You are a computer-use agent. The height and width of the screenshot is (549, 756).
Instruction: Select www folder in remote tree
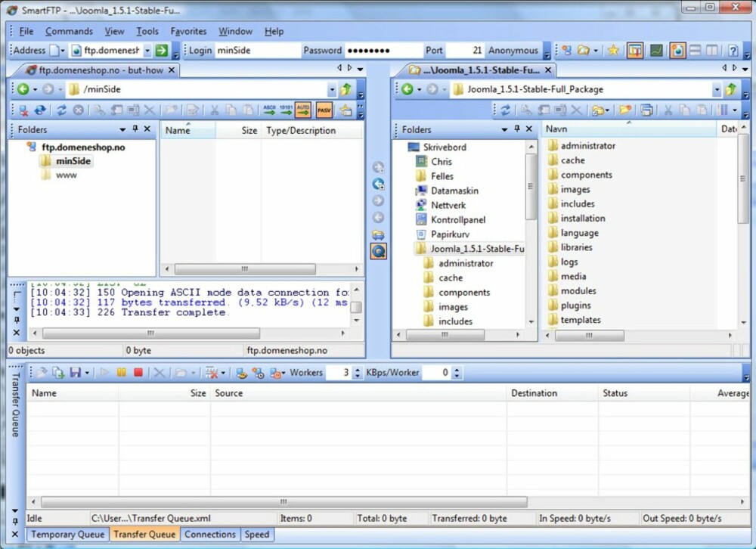point(66,175)
